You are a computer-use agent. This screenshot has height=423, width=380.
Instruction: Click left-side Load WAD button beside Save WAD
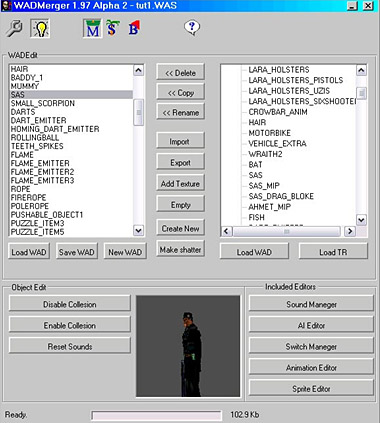click(x=29, y=252)
